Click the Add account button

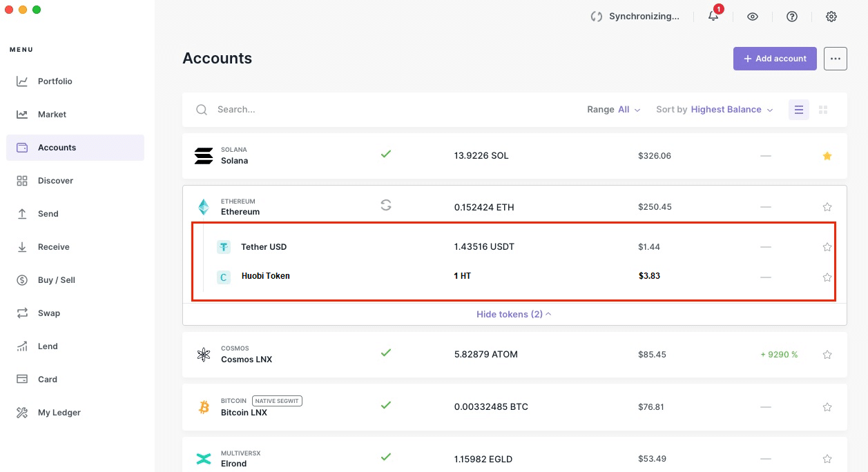[x=775, y=59]
